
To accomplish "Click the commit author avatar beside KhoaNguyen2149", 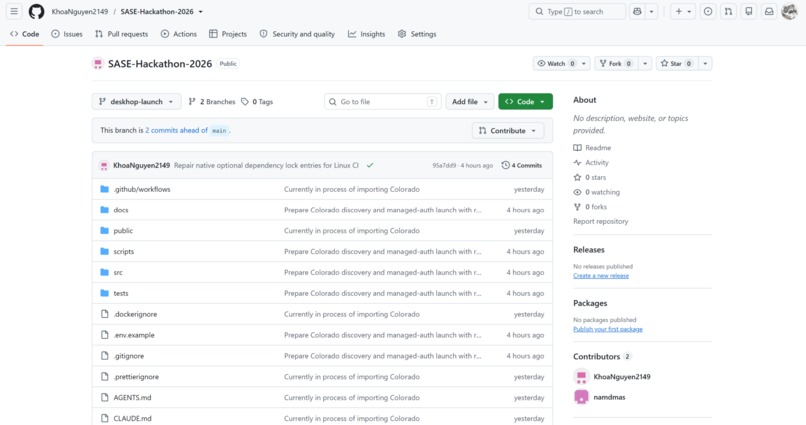I will [x=104, y=165].
